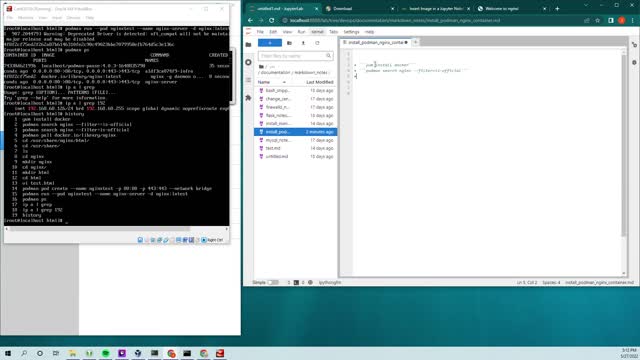Refresh the JupyterLab file list
Screen dimensions: 640x360
[x=317, y=43]
